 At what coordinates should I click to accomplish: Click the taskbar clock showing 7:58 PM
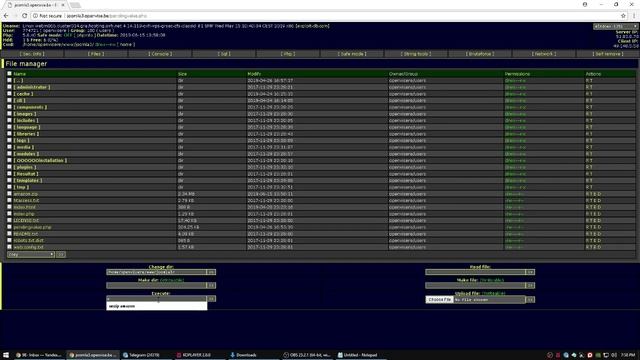[x=629, y=355]
